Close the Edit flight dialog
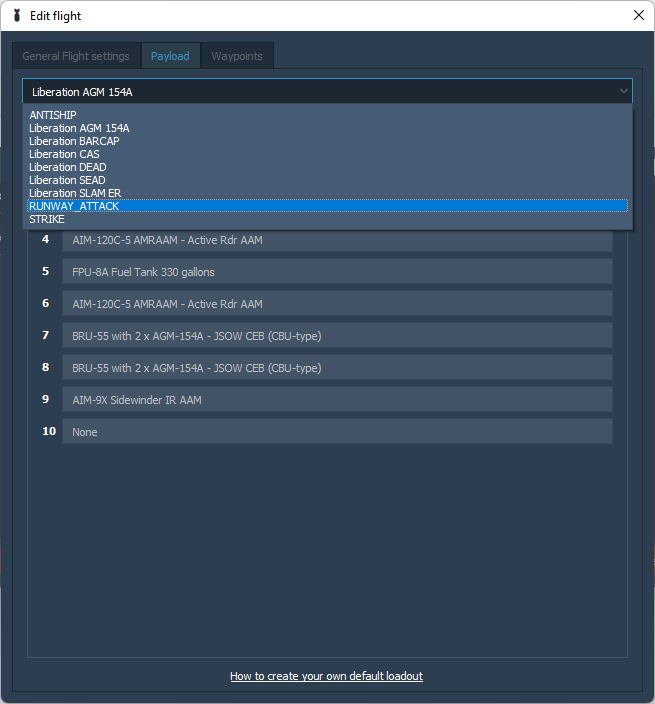The width and height of the screenshot is (655, 704). click(x=638, y=15)
